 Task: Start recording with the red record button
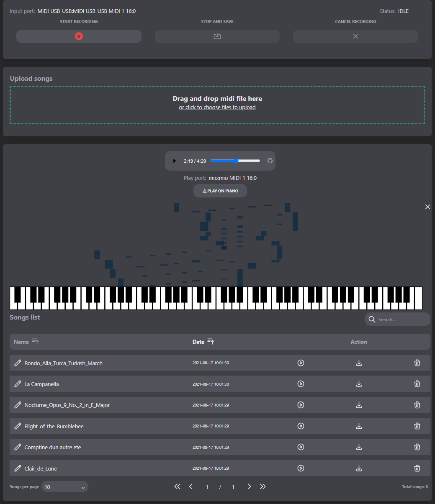coord(79,36)
